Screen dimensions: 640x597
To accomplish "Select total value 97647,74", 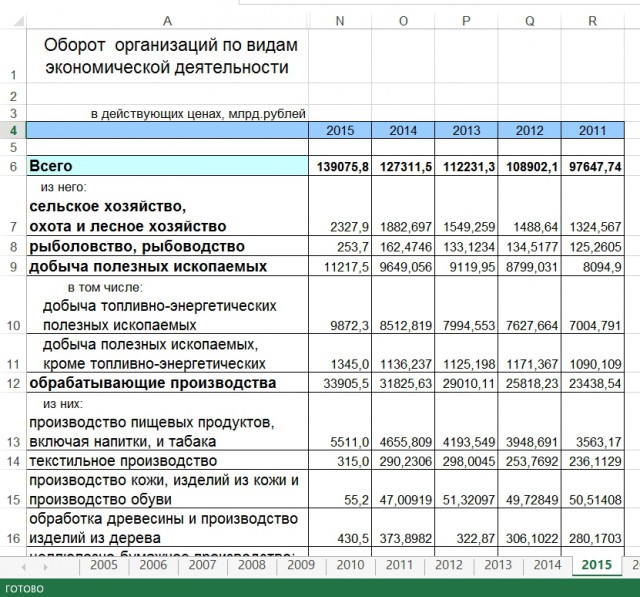I will (x=595, y=167).
